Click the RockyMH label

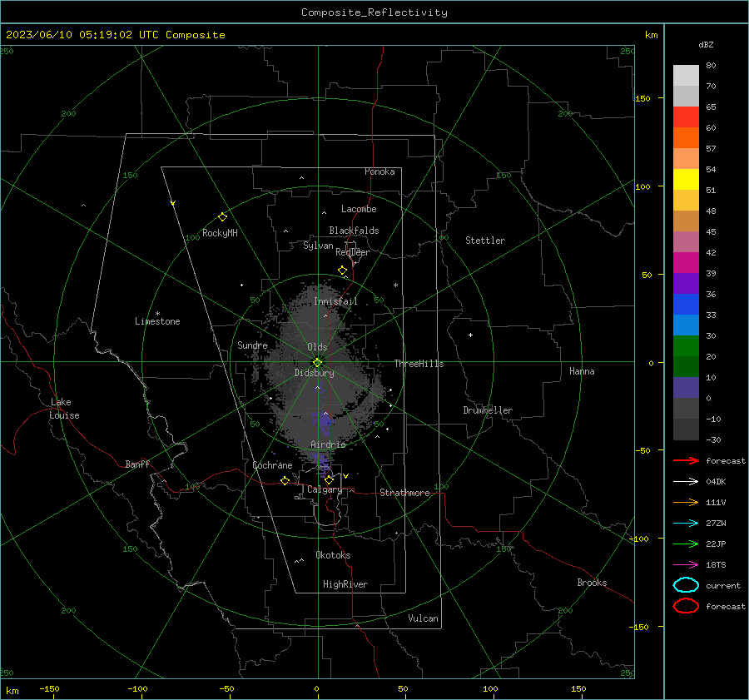(220, 233)
